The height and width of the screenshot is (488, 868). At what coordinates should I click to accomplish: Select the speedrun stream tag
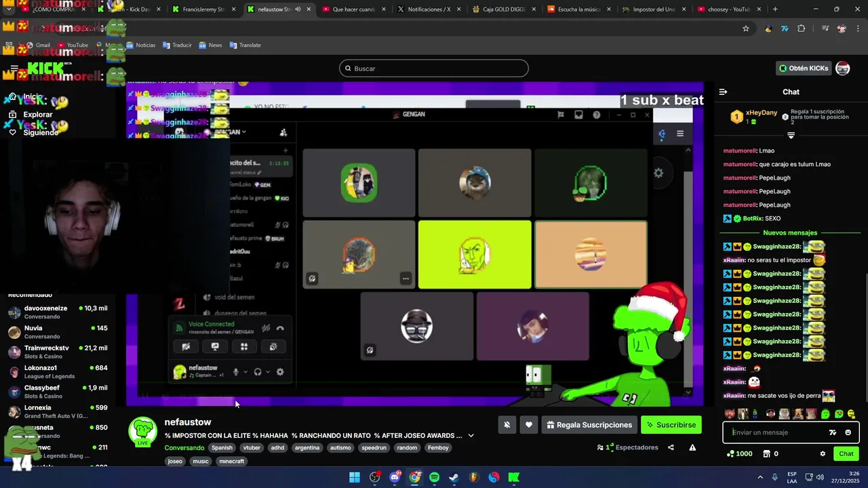click(374, 448)
